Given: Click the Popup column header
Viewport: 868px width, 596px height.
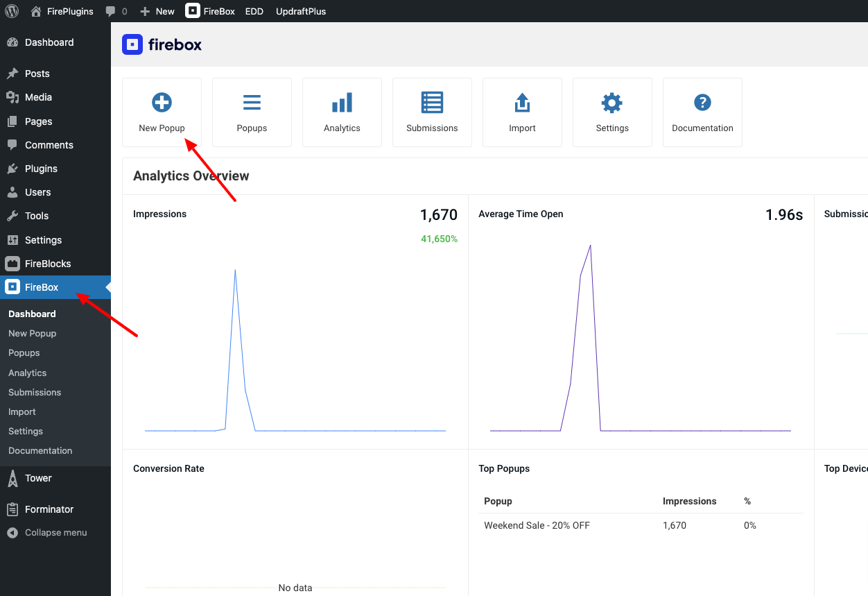Looking at the screenshot, I should pyautogui.click(x=498, y=501).
